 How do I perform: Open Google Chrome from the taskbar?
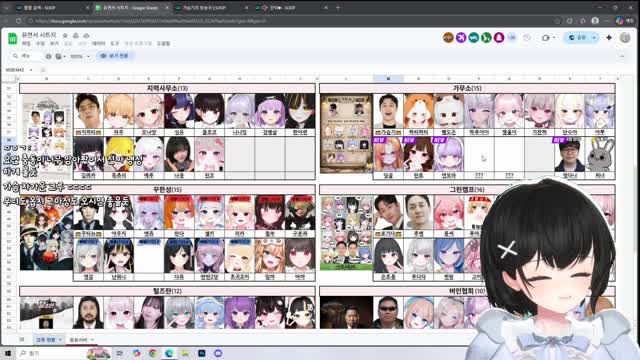click(x=153, y=353)
